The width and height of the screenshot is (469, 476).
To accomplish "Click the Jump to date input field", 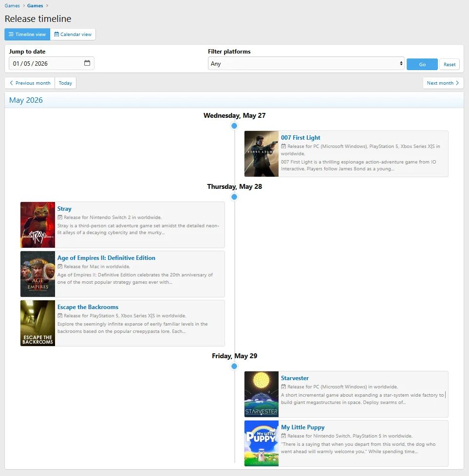I will pyautogui.click(x=51, y=63).
